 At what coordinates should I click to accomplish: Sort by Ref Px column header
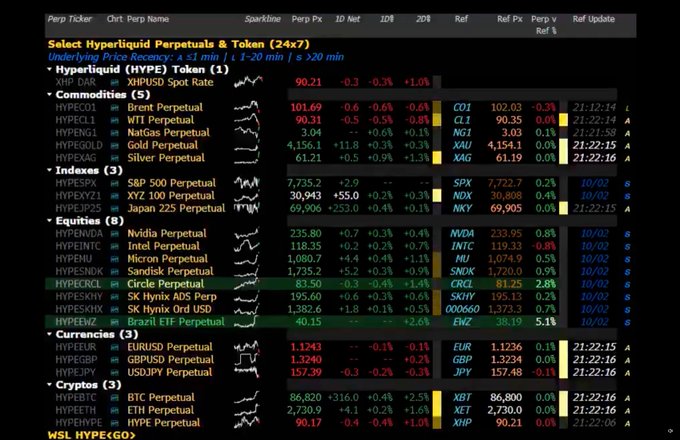click(x=510, y=19)
